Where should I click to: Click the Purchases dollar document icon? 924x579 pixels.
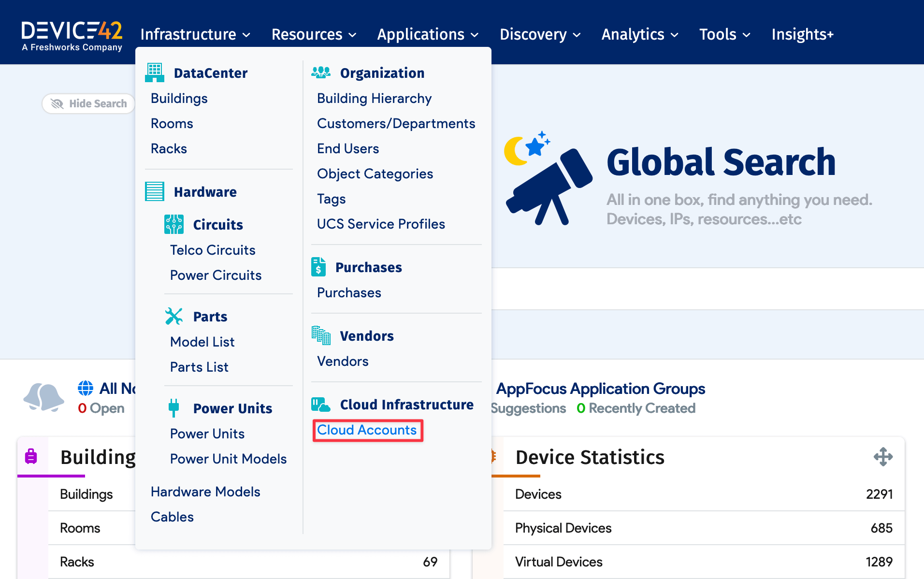pos(318,267)
